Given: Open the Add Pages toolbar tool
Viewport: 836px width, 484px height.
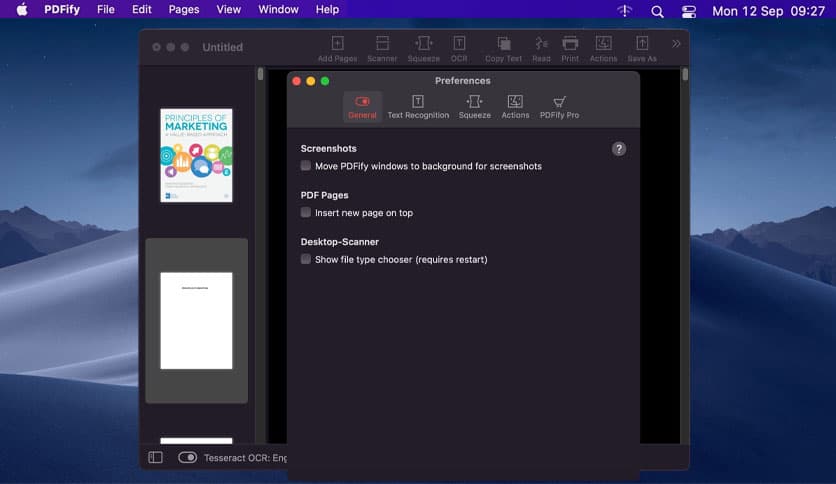Looking at the screenshot, I should (337, 49).
